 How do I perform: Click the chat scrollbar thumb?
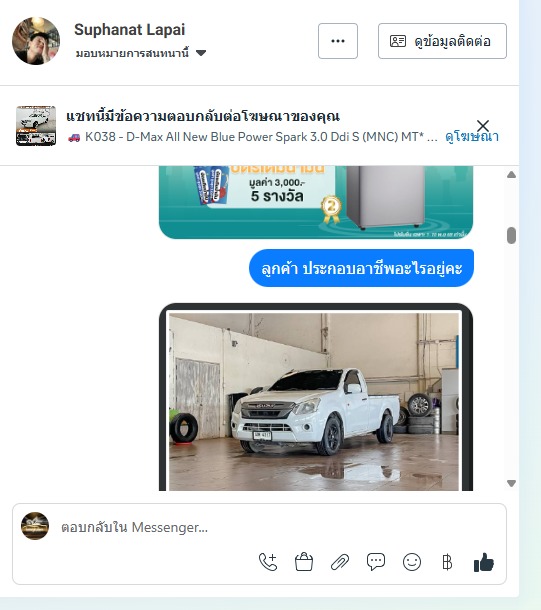511,235
